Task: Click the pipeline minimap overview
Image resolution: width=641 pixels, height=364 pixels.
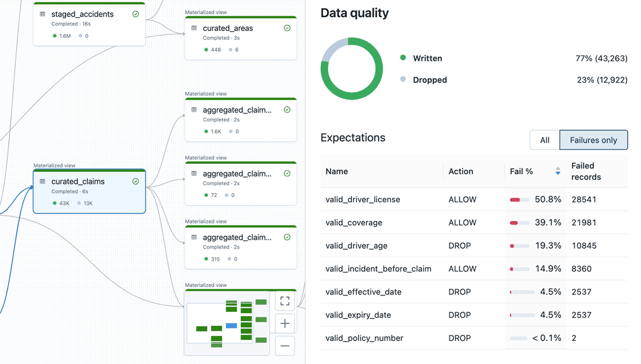Action: (x=226, y=323)
